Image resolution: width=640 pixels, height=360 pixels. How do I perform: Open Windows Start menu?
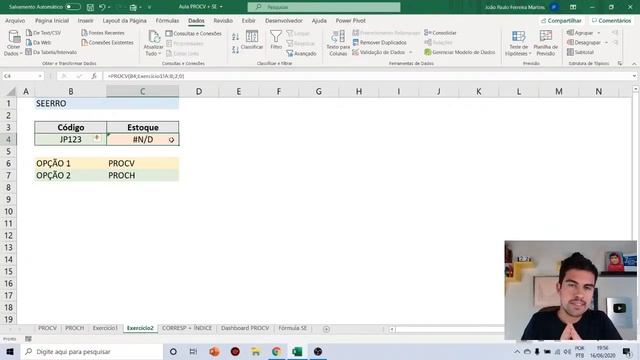(10, 351)
